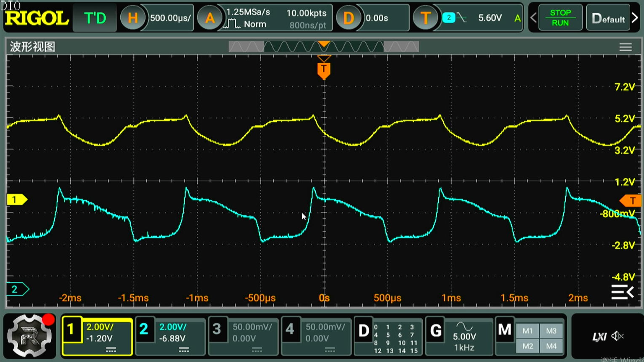The width and height of the screenshot is (644, 362).
Task: Open the G function generator icon
Action: tap(435, 331)
